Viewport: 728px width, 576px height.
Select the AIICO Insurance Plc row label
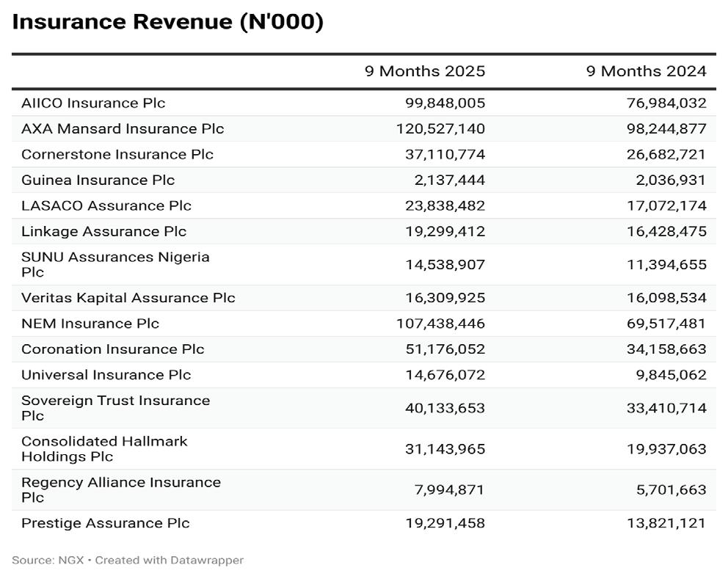pyautogui.click(x=93, y=103)
